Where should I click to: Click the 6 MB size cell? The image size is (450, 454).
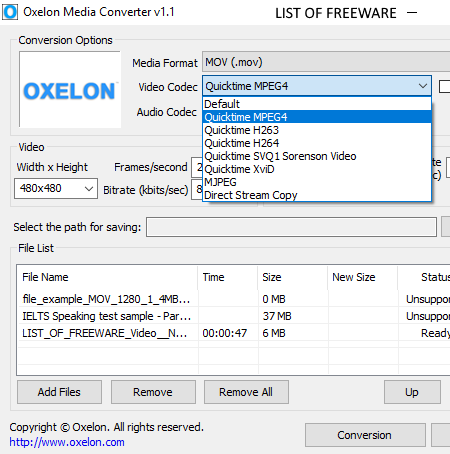pos(274,333)
